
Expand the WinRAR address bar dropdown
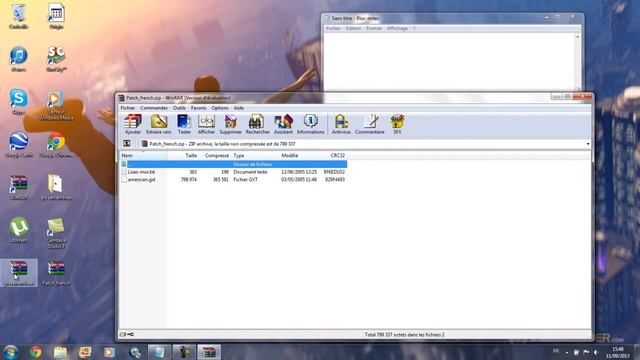588,144
